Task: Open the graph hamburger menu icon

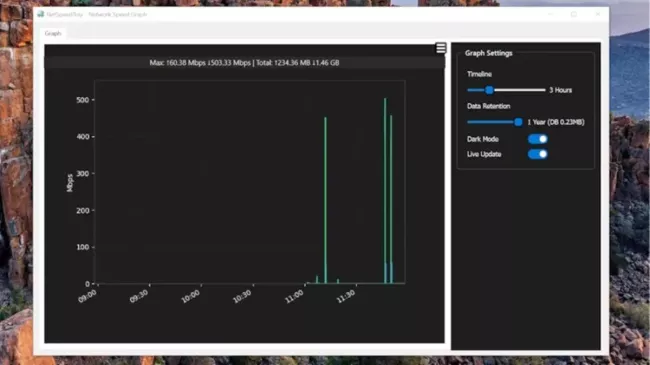Action: pos(441,48)
